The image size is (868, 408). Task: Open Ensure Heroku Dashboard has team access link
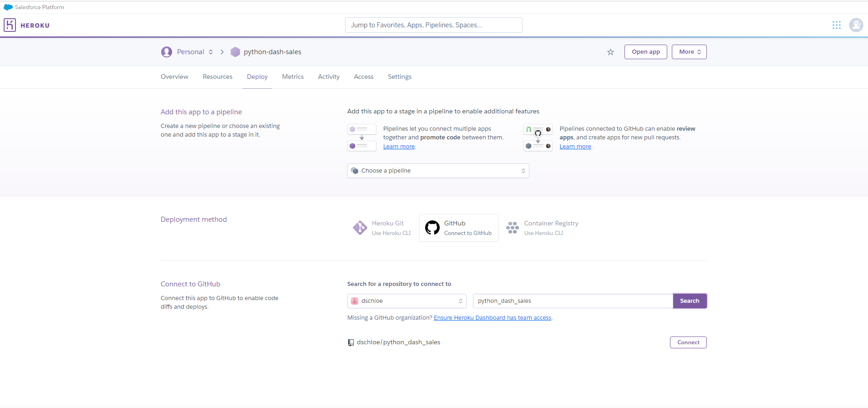click(492, 318)
